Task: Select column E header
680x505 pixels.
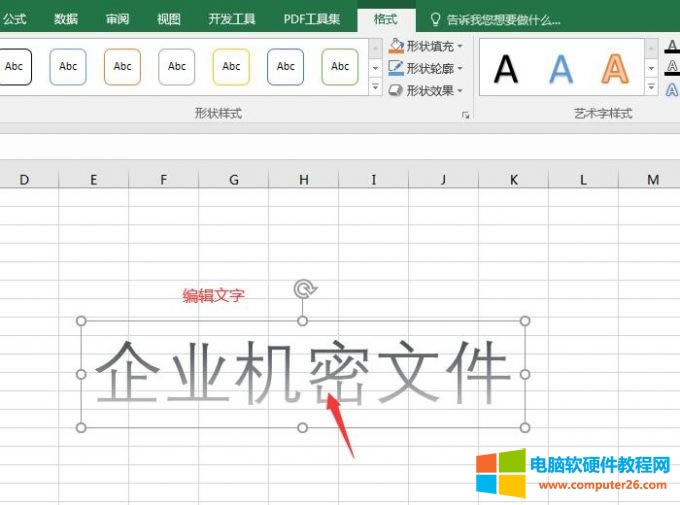Action: [x=94, y=179]
